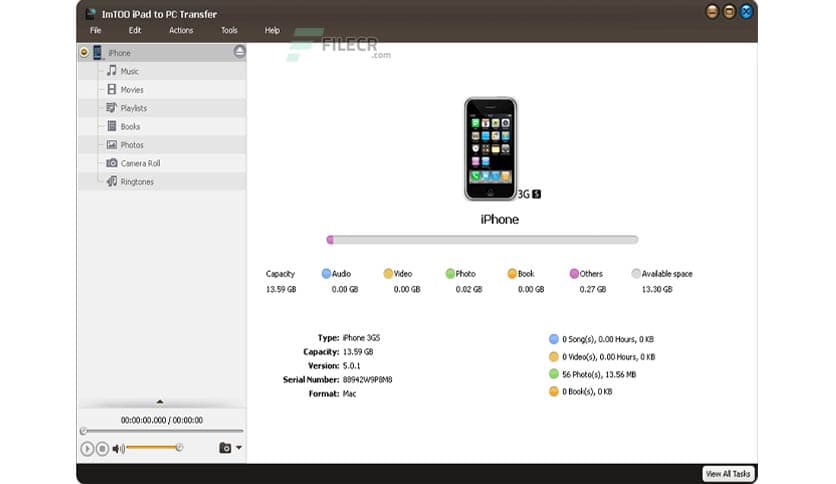Viewport: 836px width, 484px height.
Task: Click the Camera Roll label in the tree
Action: 140,164
